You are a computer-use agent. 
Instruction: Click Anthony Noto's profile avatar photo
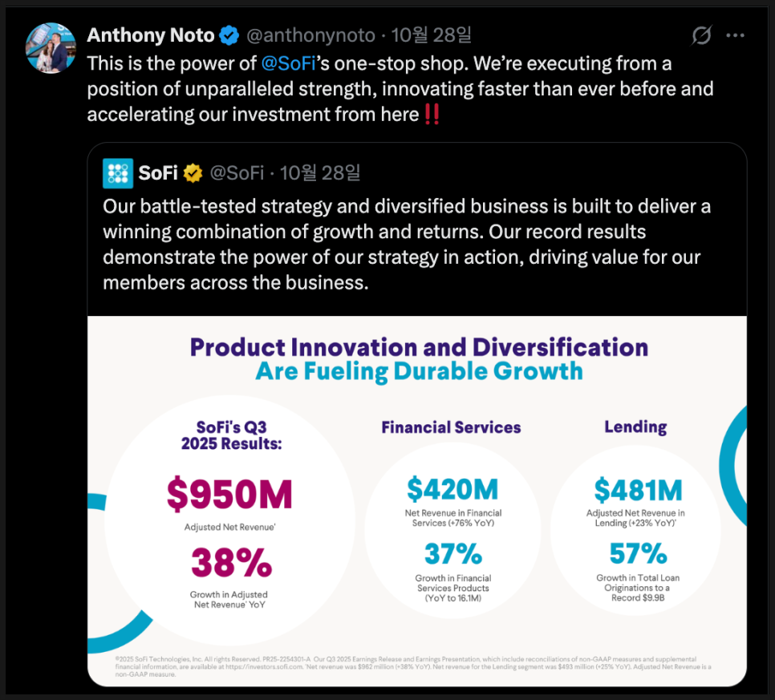(x=51, y=48)
